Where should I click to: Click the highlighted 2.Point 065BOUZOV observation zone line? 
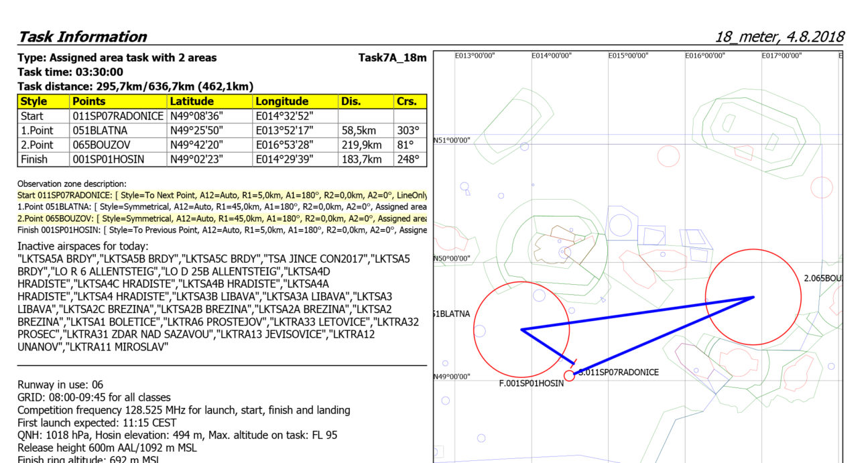[x=221, y=218]
